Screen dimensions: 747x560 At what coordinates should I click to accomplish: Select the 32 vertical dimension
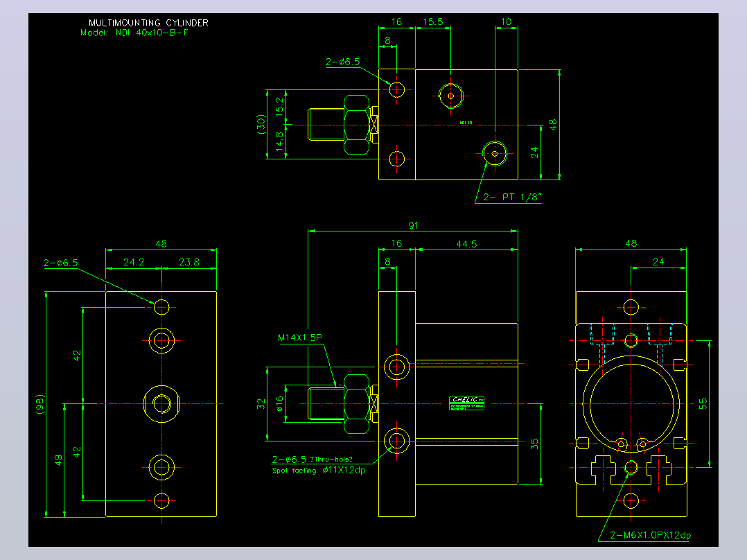click(x=261, y=404)
